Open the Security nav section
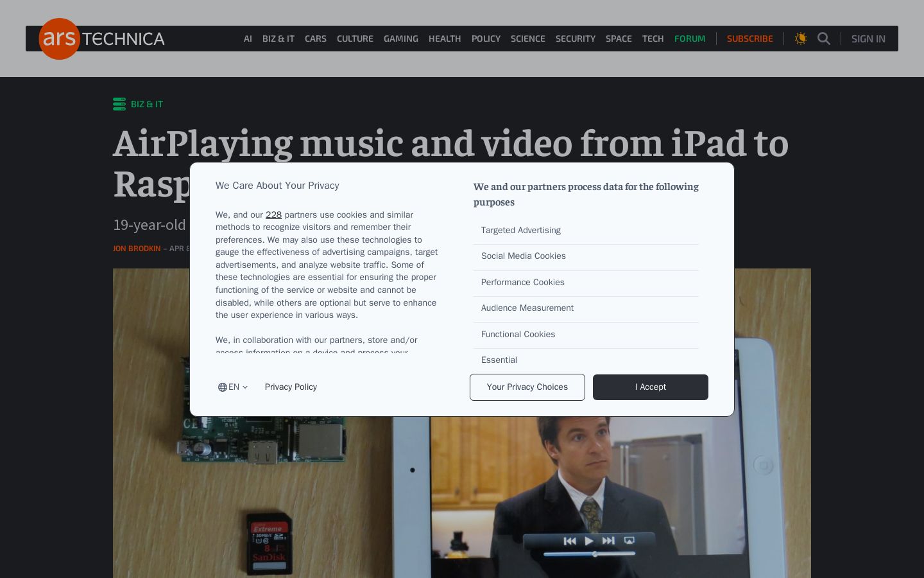 pyautogui.click(x=576, y=39)
